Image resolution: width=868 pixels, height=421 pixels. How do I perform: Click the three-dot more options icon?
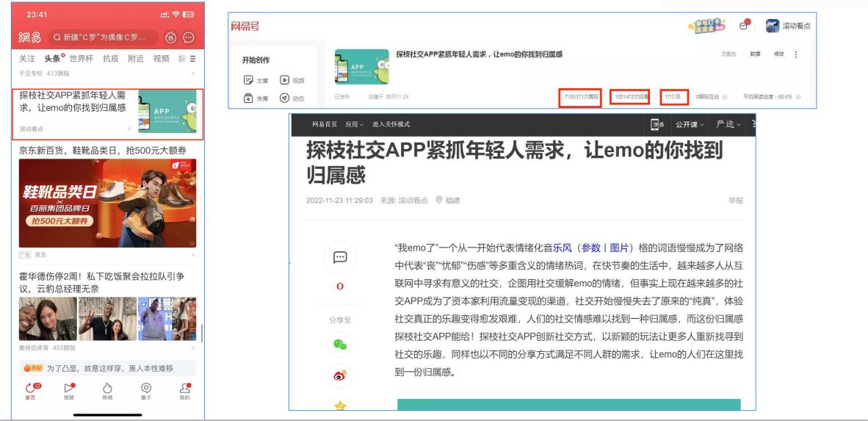[x=795, y=54]
